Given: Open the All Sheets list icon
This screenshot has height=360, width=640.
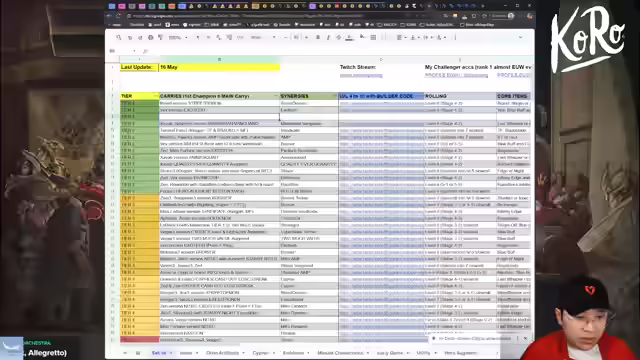Looking at the screenshot, I should [x=138, y=353].
